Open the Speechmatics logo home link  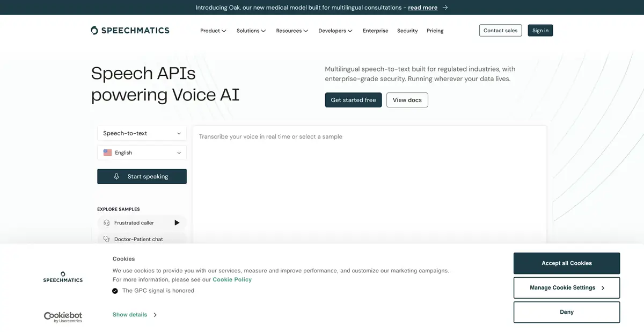click(130, 31)
